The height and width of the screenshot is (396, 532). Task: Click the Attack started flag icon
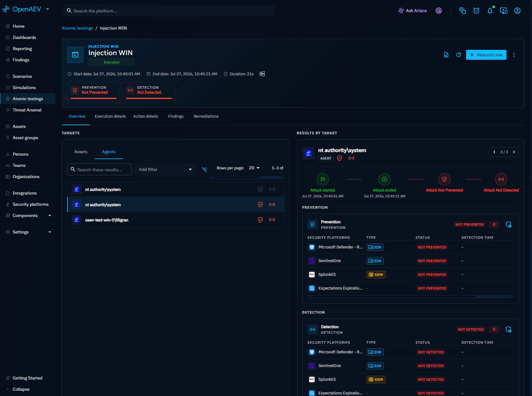click(323, 179)
